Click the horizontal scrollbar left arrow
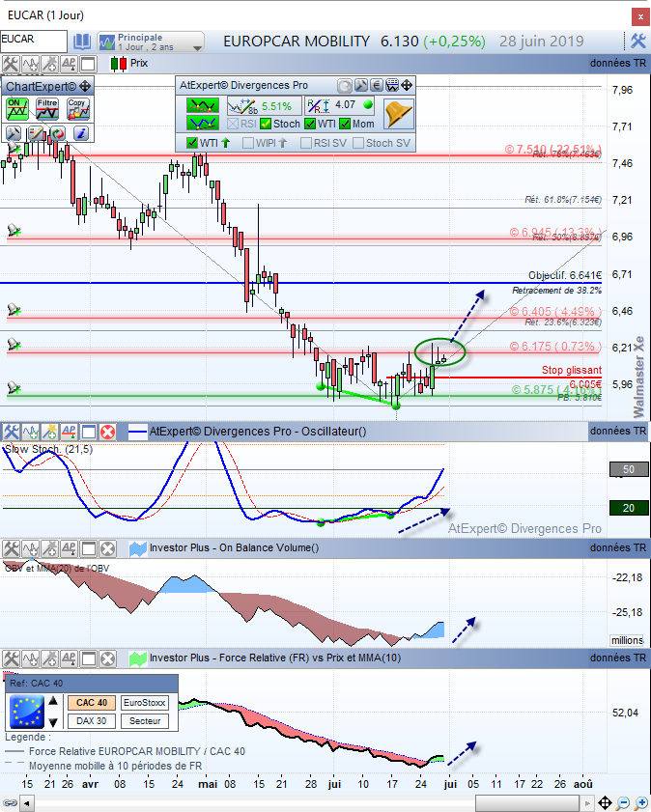 click(27, 803)
